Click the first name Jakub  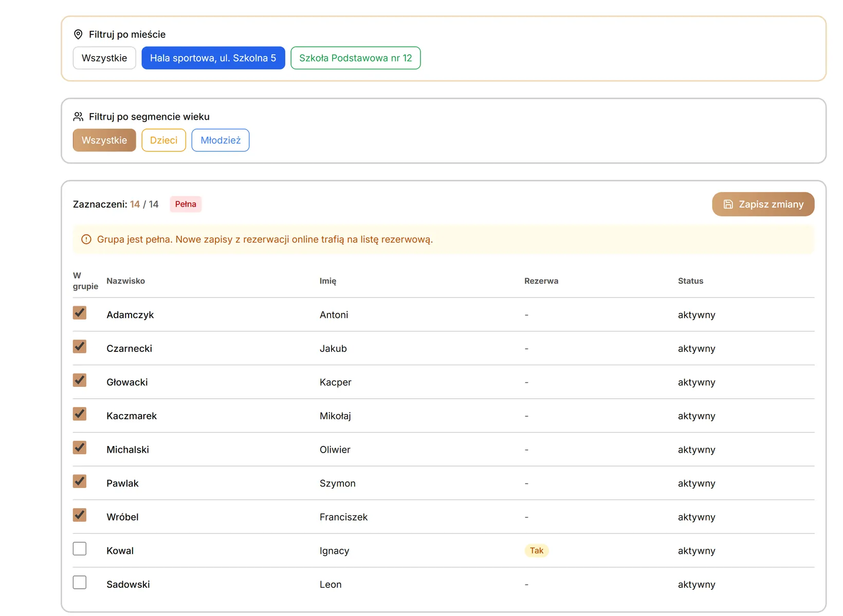[333, 348]
